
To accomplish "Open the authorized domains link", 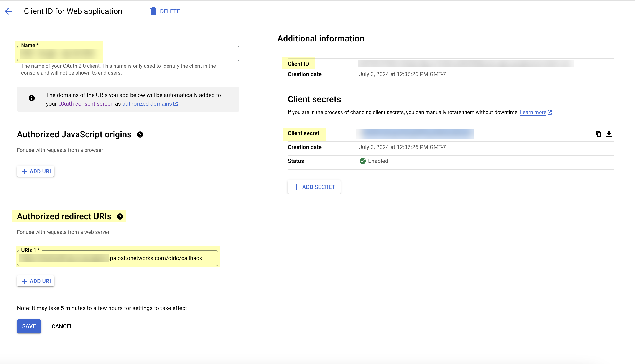I will click(x=147, y=104).
